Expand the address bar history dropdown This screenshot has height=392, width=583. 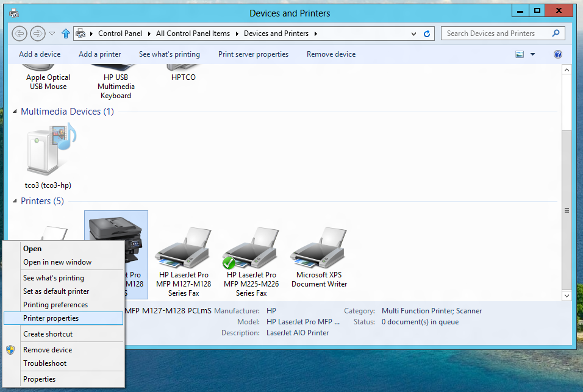point(414,34)
